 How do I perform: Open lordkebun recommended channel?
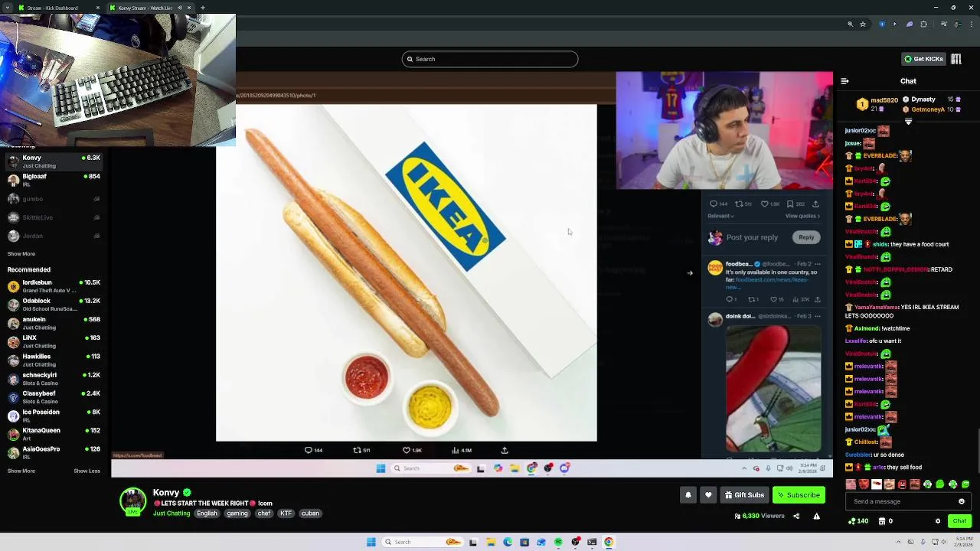pos(54,286)
